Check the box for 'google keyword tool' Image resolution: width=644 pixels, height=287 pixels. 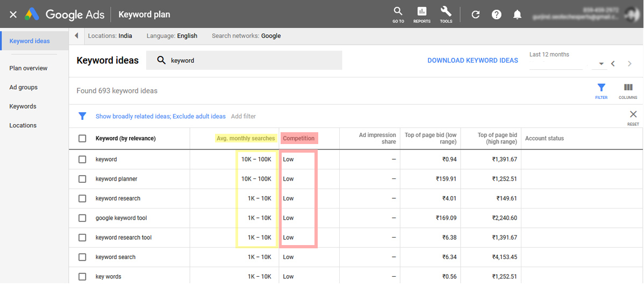82,218
